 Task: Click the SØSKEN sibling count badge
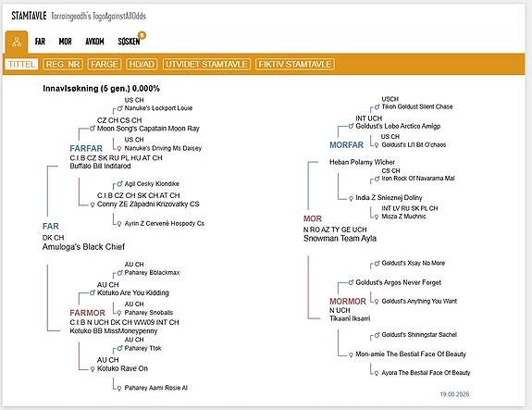(x=142, y=35)
